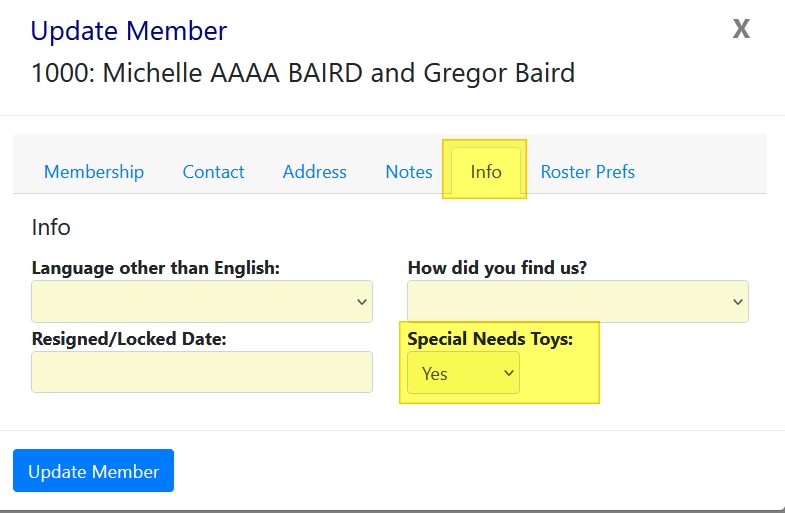Expand the Language other than English dropdown
Image resolution: width=785 pixels, height=513 pixels.
202,302
